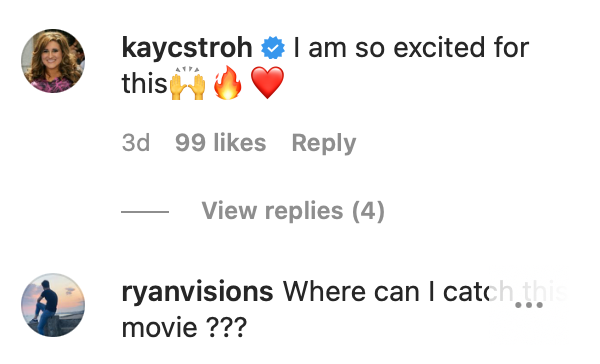Click the "movie ???" text
Image resolution: width=600 pixels, height=364 pixels.
tap(184, 328)
